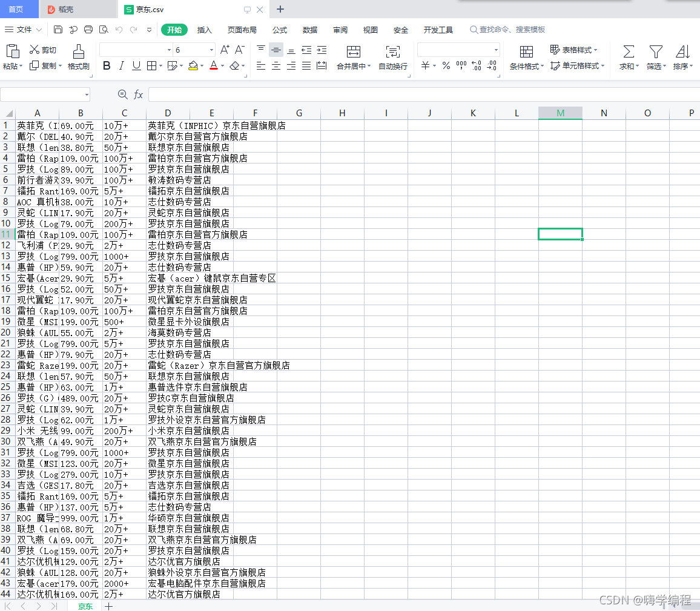The width and height of the screenshot is (700, 611).
Task: Expand quick access toolbar options arrow
Action: click(149, 30)
